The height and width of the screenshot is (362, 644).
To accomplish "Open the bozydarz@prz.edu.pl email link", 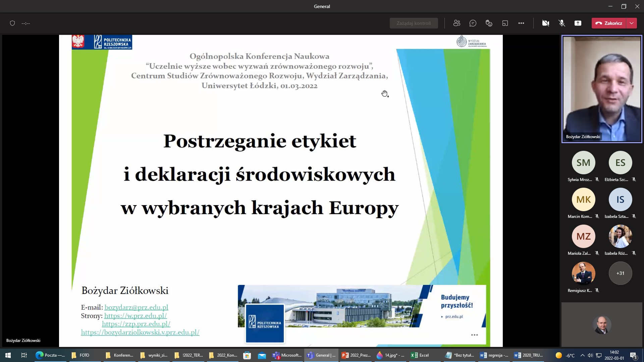I will click(x=136, y=307).
